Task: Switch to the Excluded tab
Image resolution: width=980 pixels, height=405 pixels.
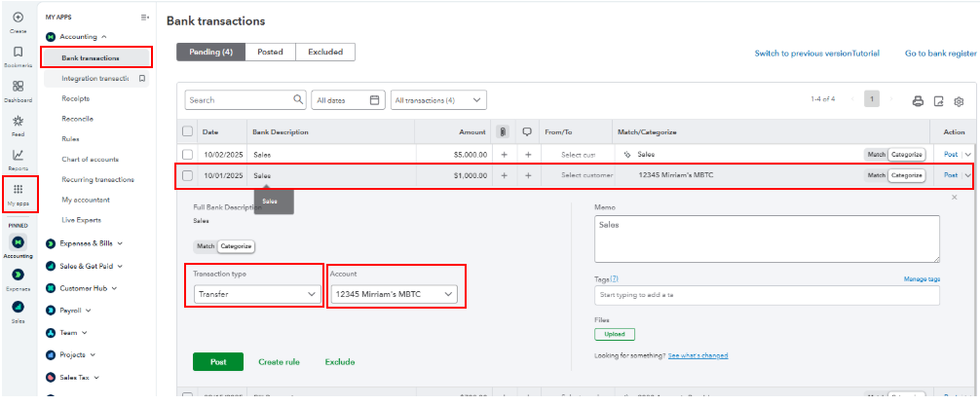Action: [324, 52]
